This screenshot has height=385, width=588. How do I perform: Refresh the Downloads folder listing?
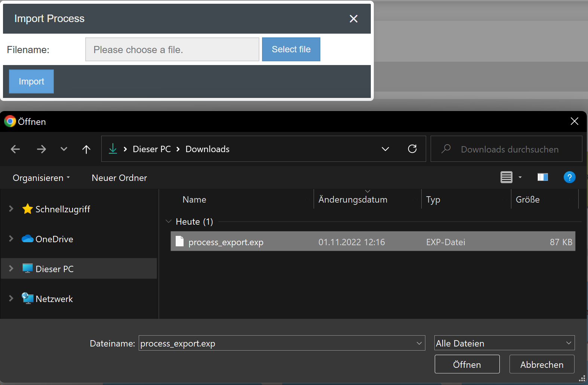[x=412, y=149]
